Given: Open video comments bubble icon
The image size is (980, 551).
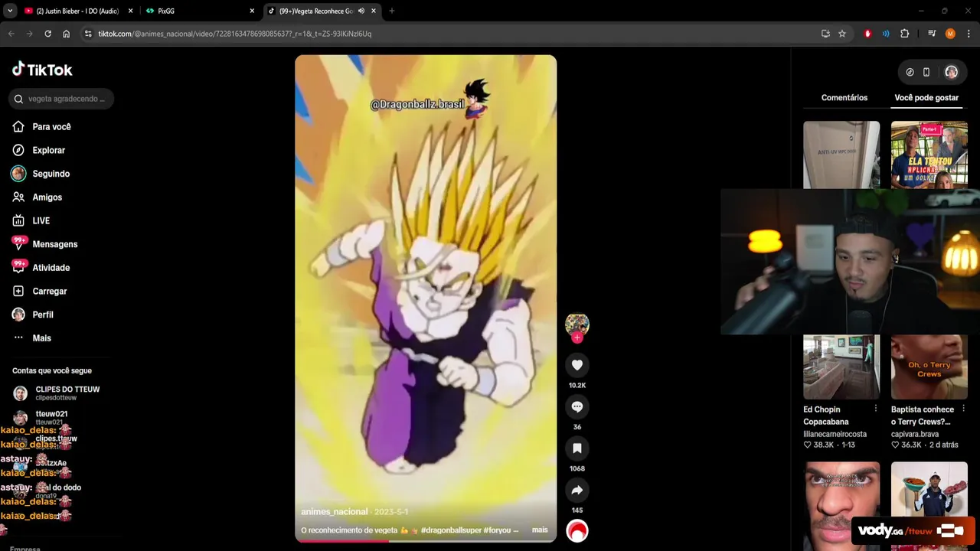Looking at the screenshot, I should (x=577, y=407).
